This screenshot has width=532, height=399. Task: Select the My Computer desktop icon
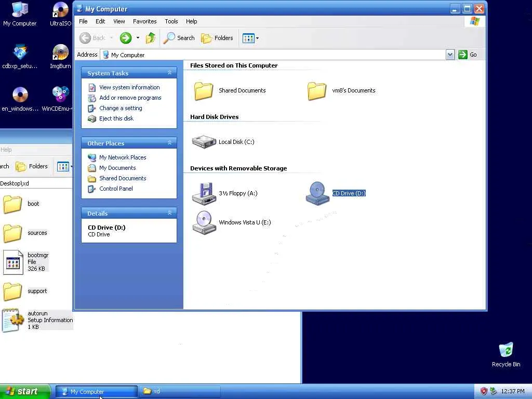[20, 14]
